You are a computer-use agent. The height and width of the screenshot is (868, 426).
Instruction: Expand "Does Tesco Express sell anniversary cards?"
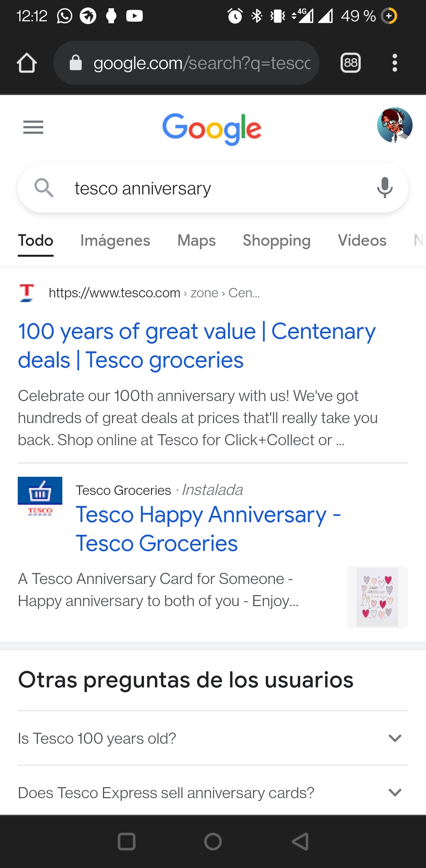click(x=213, y=792)
